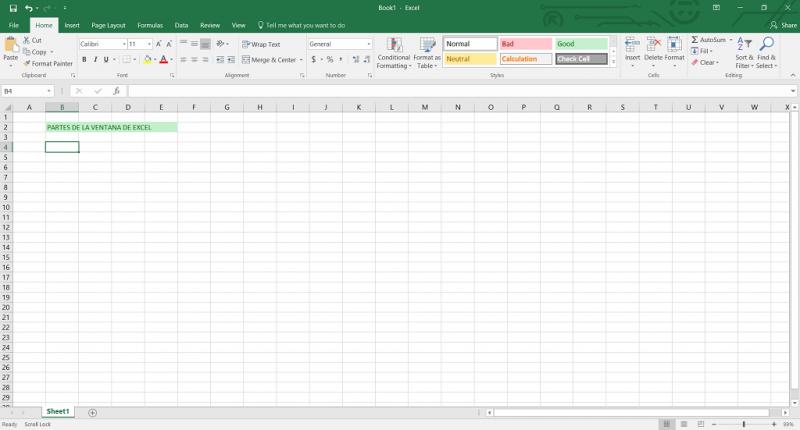Image resolution: width=800 pixels, height=430 pixels.
Task: Open the Page Layout tab
Action: pos(108,25)
